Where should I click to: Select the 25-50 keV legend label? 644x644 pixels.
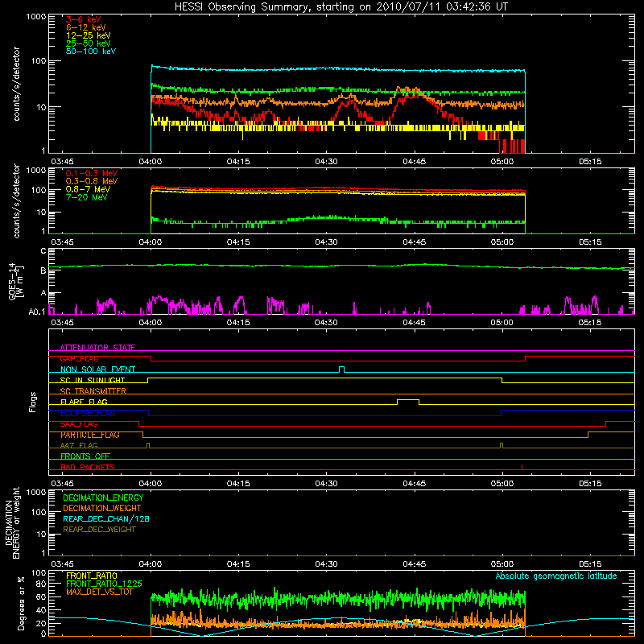click(x=89, y=43)
